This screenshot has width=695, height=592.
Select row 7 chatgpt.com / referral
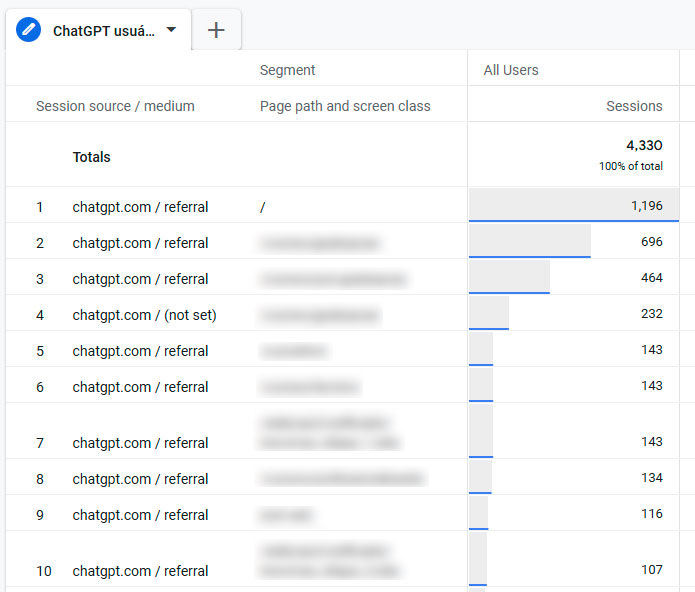pos(140,443)
